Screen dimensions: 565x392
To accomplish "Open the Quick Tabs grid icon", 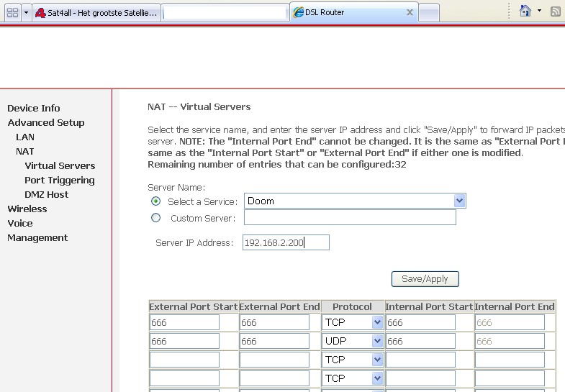I will 13,13.
